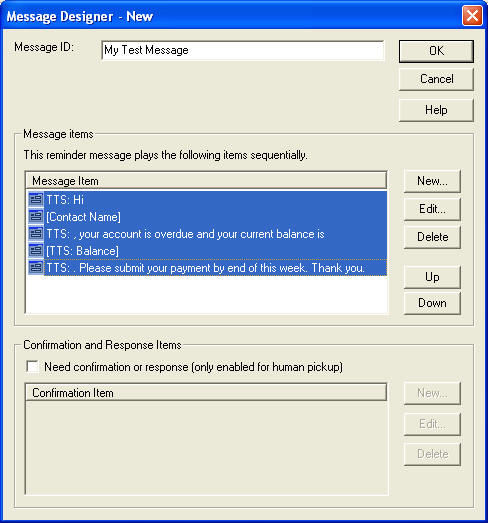Open Help for Message Designer

[x=436, y=110]
